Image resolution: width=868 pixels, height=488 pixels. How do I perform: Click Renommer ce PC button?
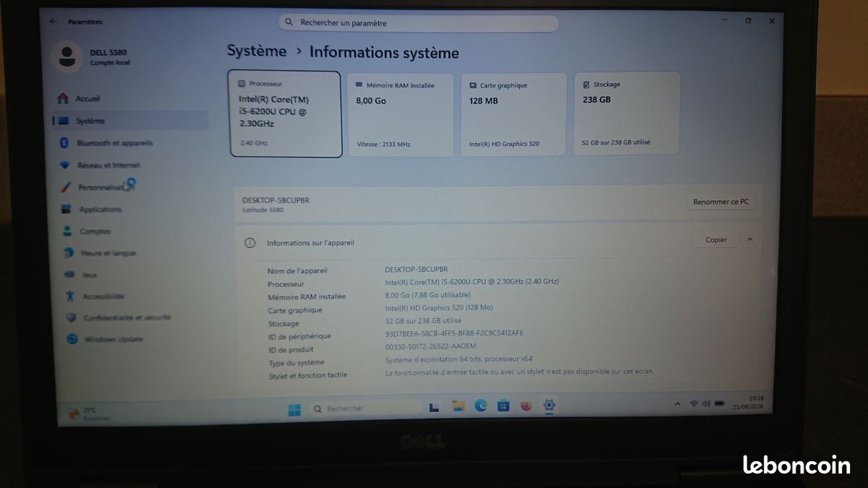720,202
